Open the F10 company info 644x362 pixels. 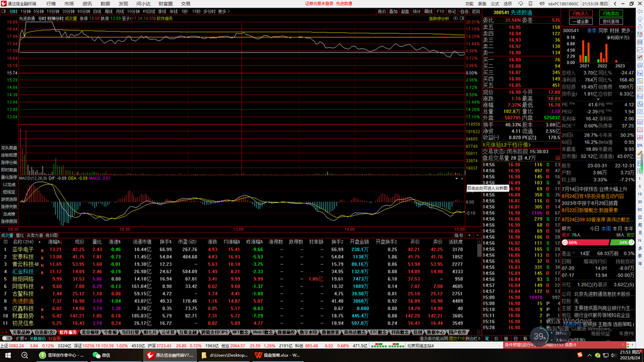coord(440,11)
